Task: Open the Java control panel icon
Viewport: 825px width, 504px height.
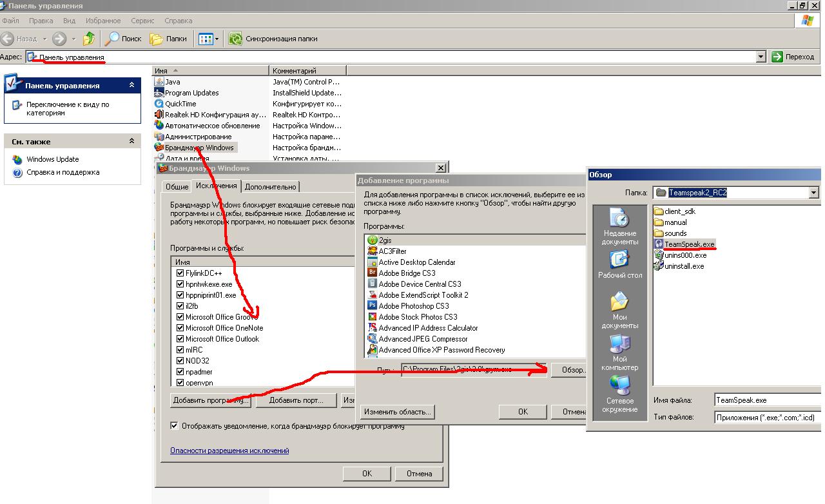Action: pyautogui.click(x=160, y=82)
